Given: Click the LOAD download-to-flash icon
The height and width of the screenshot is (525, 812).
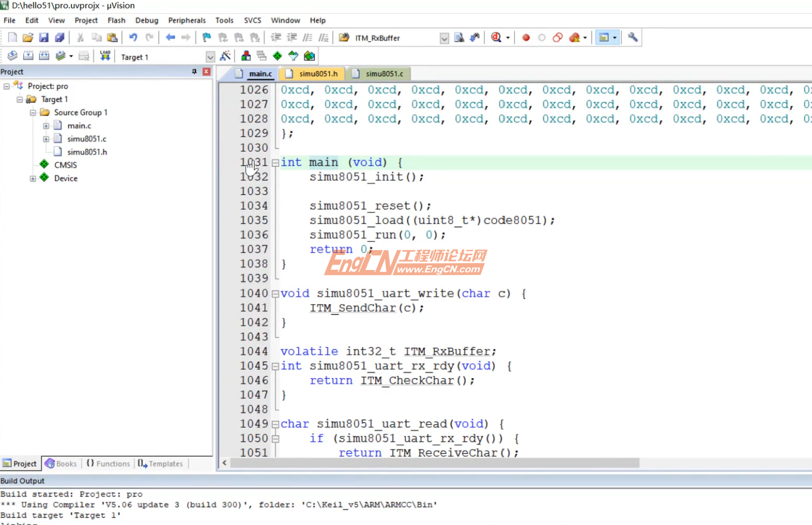Looking at the screenshot, I should (105, 55).
